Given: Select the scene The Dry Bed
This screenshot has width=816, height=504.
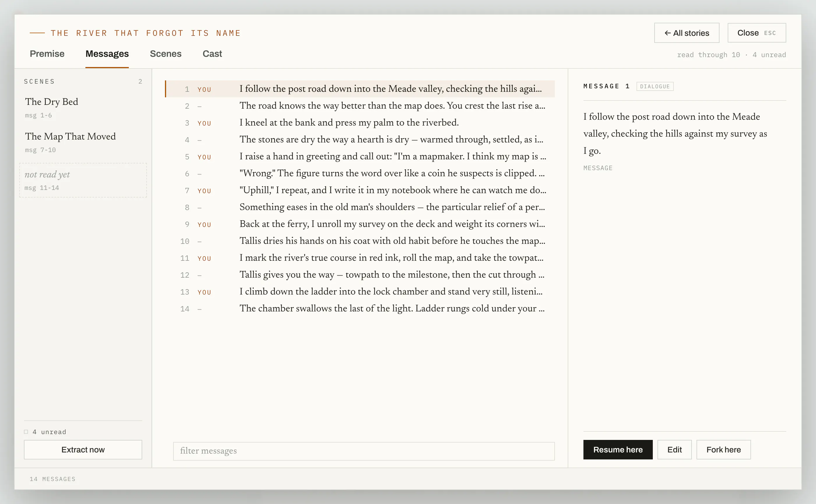Looking at the screenshot, I should (83, 108).
